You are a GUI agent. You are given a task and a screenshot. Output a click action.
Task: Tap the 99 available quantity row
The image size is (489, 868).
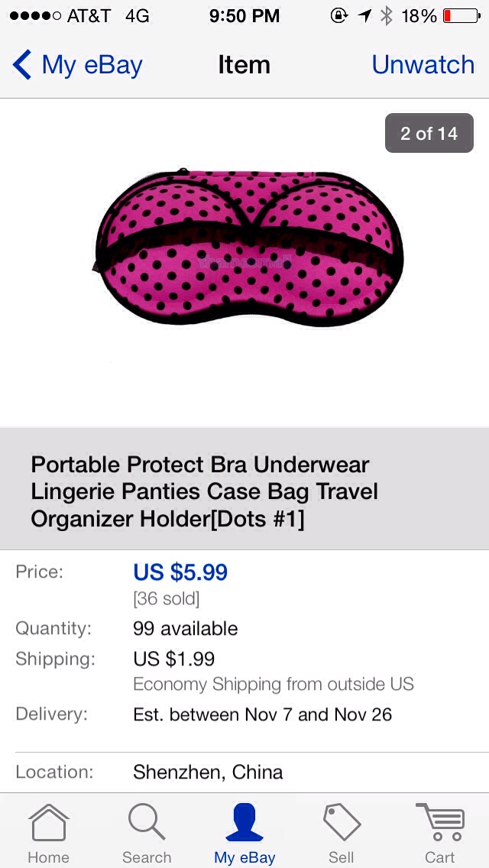(244, 628)
